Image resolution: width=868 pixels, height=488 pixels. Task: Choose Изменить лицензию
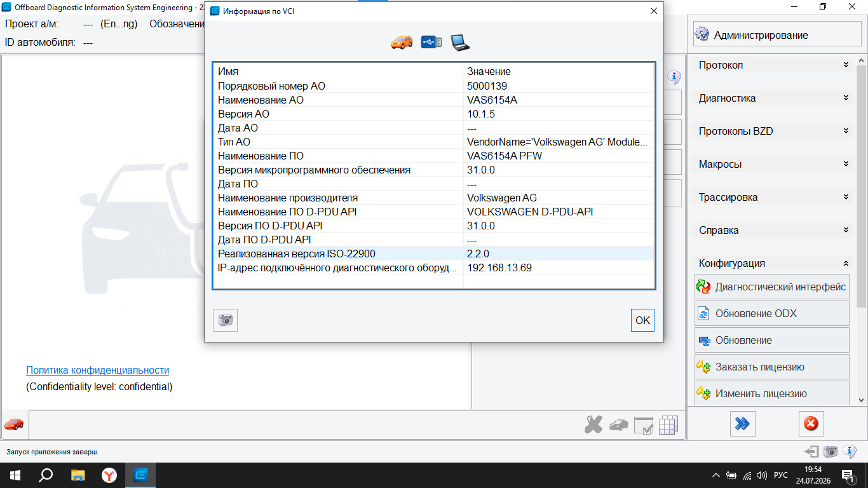pyautogui.click(x=772, y=393)
